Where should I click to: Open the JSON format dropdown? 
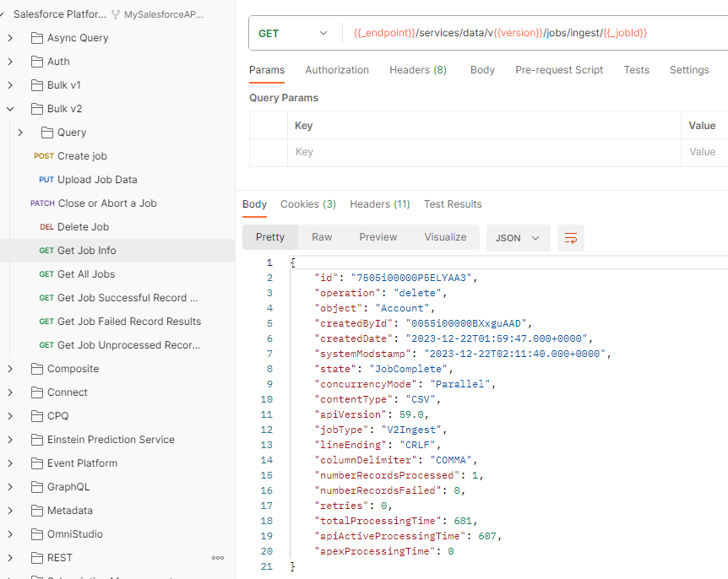[519, 238]
